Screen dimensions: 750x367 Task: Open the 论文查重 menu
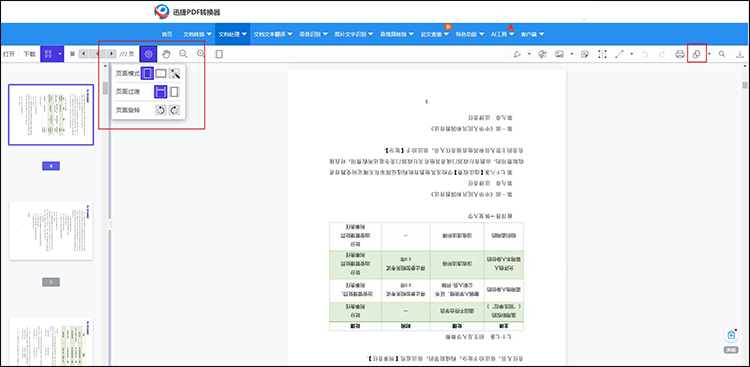[x=435, y=34]
